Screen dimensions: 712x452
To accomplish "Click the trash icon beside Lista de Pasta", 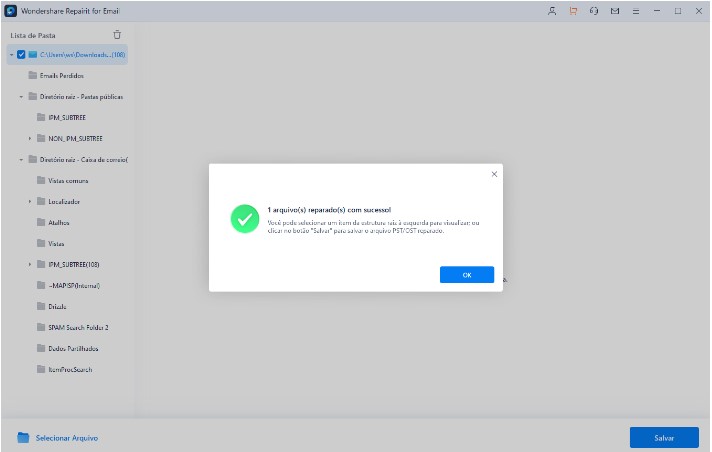I will [117, 35].
